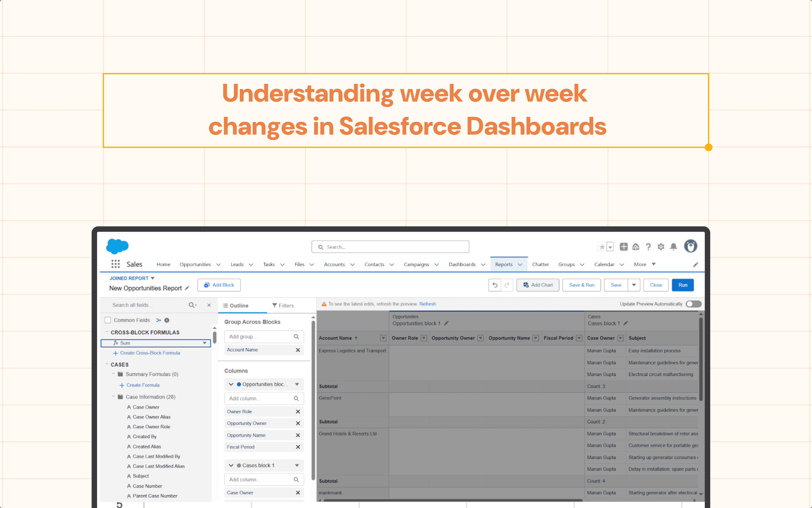Viewport: 812px width, 508px height.
Task: Open the More navigation menu
Action: [645, 264]
